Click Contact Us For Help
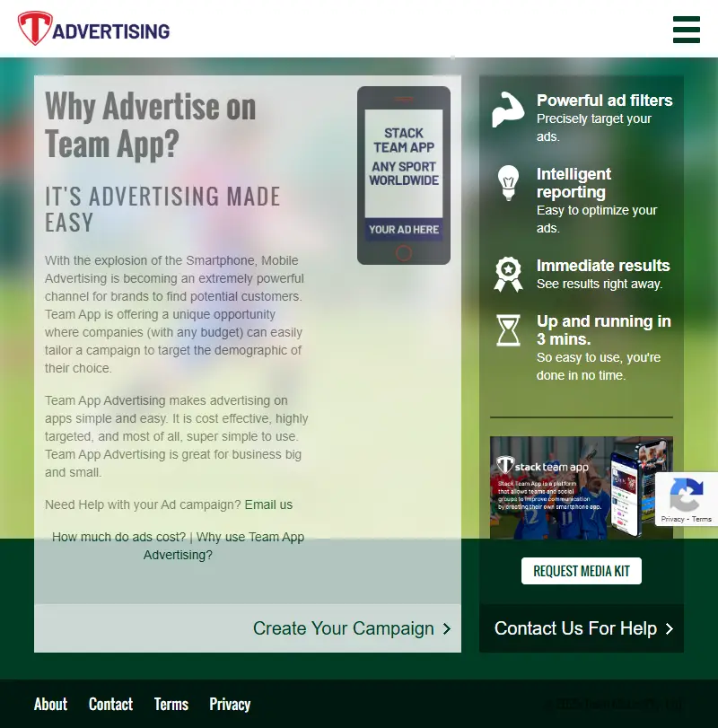This screenshot has width=718, height=728. tap(583, 628)
